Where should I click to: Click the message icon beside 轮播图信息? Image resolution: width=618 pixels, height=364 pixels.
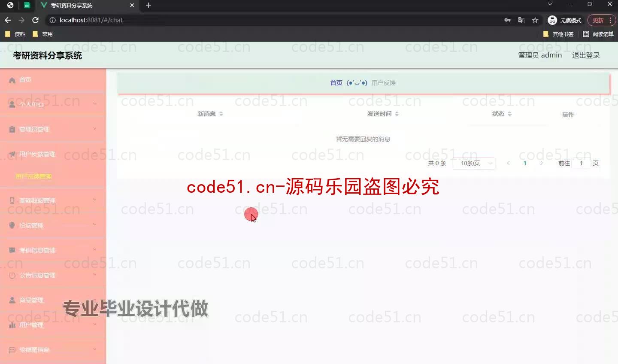[x=12, y=350]
